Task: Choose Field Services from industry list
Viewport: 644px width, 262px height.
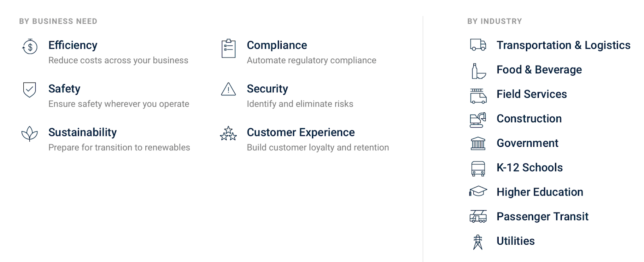Action: 531,94
